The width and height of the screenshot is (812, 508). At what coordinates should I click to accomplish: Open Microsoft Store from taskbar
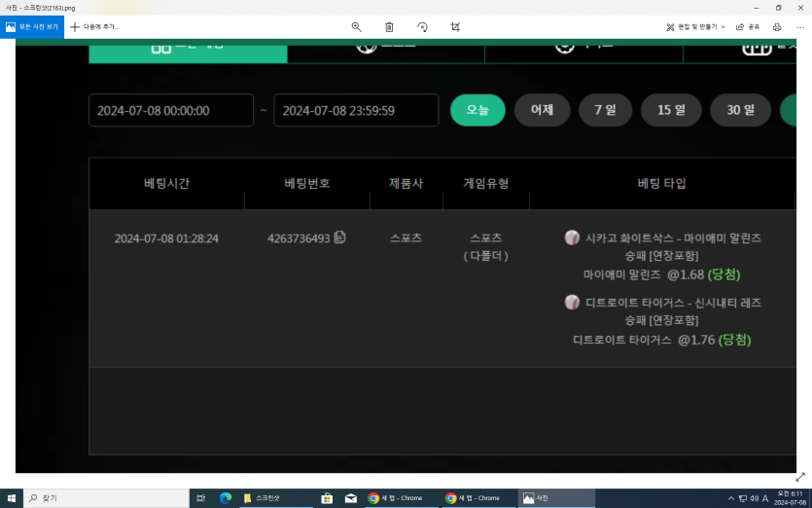[x=327, y=498]
